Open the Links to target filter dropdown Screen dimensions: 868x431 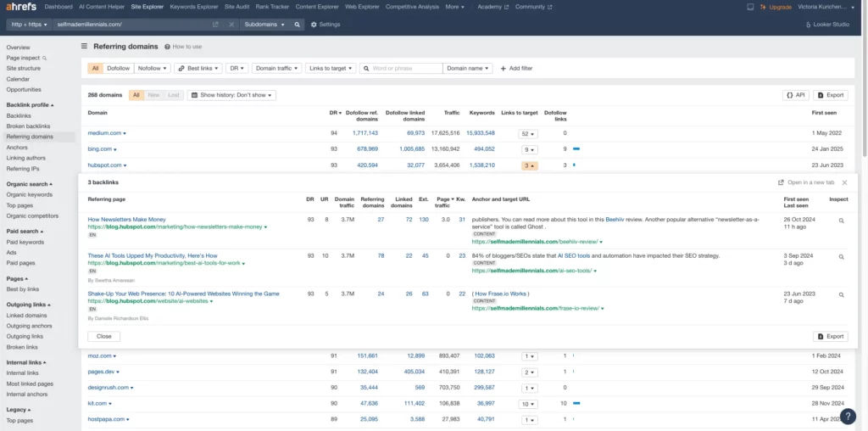pyautogui.click(x=331, y=68)
